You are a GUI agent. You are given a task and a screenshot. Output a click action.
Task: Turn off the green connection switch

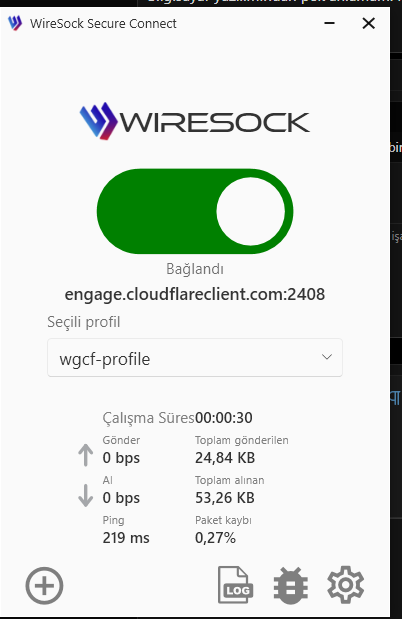click(195, 211)
